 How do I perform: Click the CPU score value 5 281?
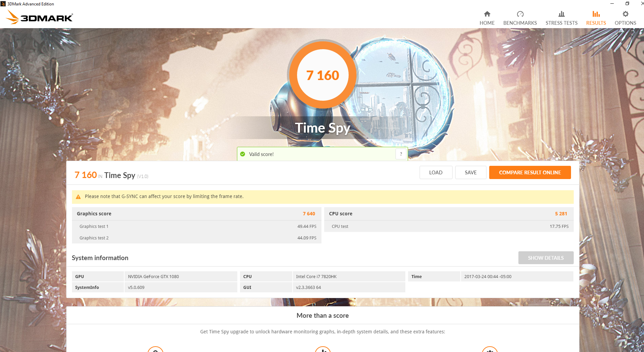point(561,214)
